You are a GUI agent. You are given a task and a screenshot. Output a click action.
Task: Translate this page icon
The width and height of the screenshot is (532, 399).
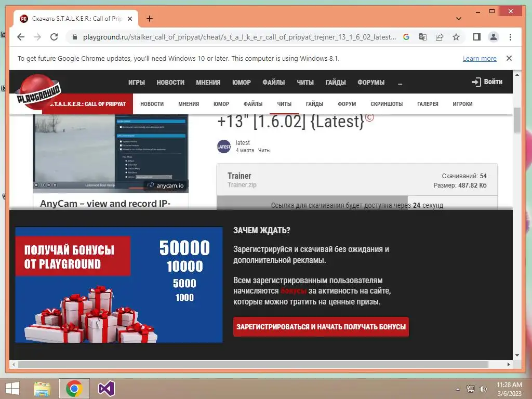[x=423, y=37]
